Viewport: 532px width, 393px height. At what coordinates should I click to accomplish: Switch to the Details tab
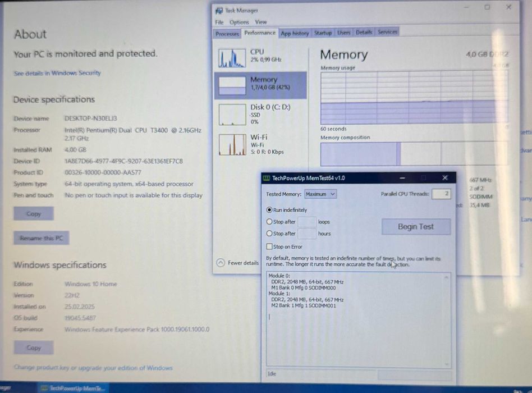(x=364, y=32)
